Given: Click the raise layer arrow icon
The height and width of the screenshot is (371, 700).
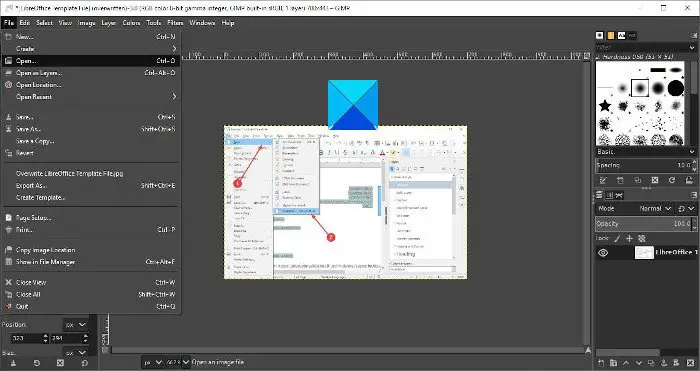Looking at the screenshot, I should pos(626,363).
